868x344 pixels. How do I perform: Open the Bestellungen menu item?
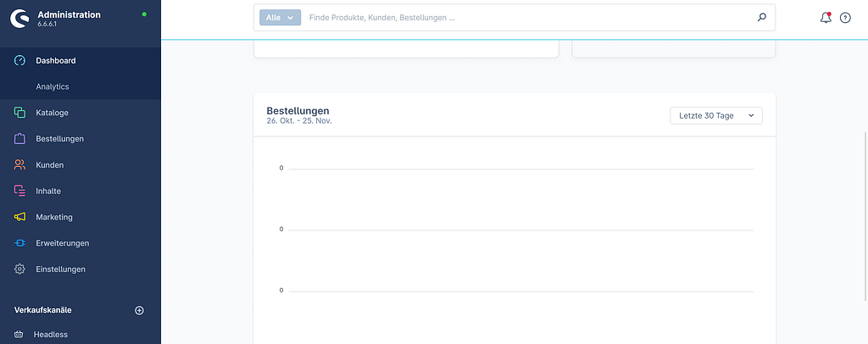(59, 139)
